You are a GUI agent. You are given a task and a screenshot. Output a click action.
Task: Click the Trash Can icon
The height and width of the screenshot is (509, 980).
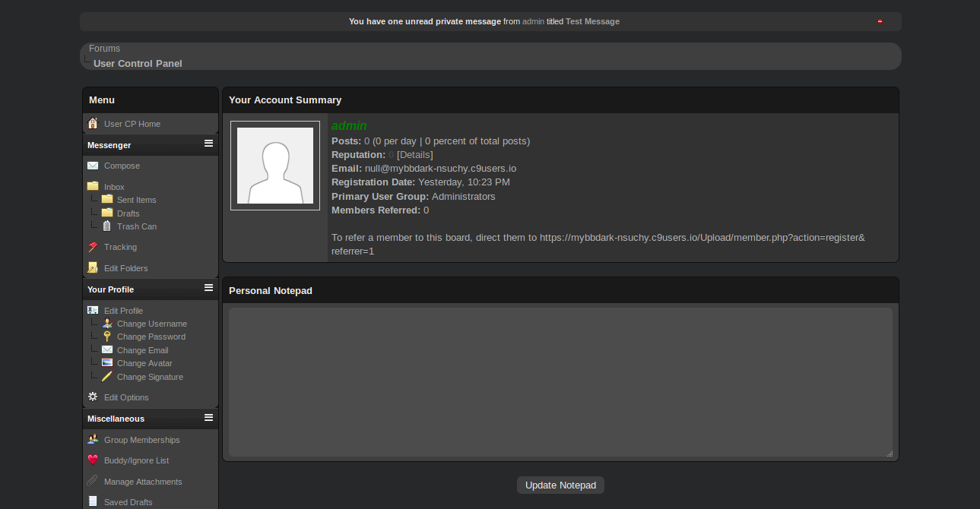tap(107, 226)
